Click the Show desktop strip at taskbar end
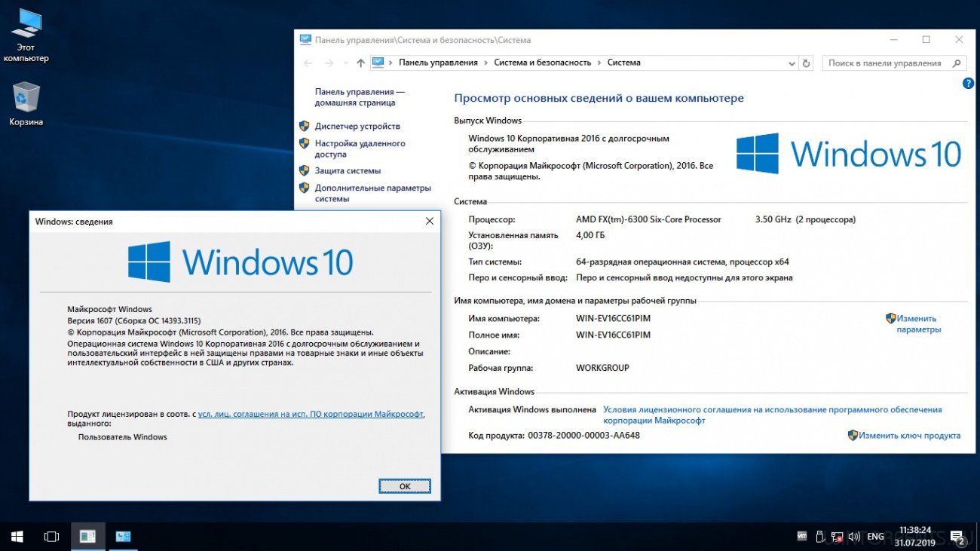Screen dimensions: 980x551 click(x=978, y=537)
